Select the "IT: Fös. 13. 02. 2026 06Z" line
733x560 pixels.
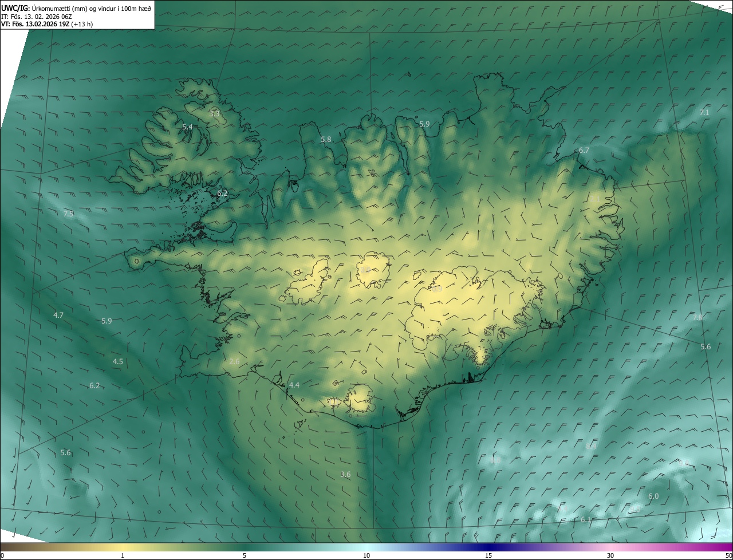pyautogui.click(x=37, y=17)
